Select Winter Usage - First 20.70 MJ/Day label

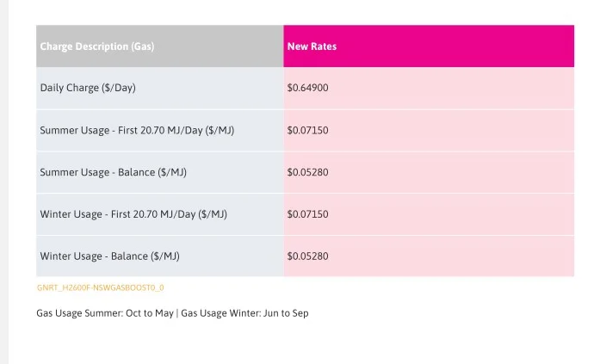pyautogui.click(x=133, y=214)
